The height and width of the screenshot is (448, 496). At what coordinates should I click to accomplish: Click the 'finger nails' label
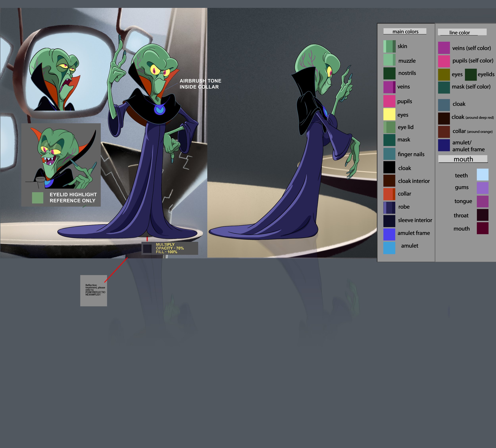411,154
